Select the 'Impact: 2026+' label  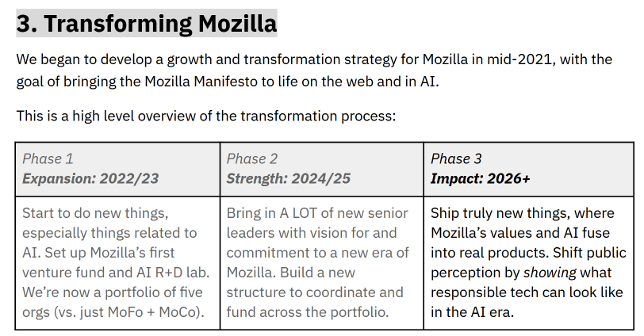[x=480, y=178]
